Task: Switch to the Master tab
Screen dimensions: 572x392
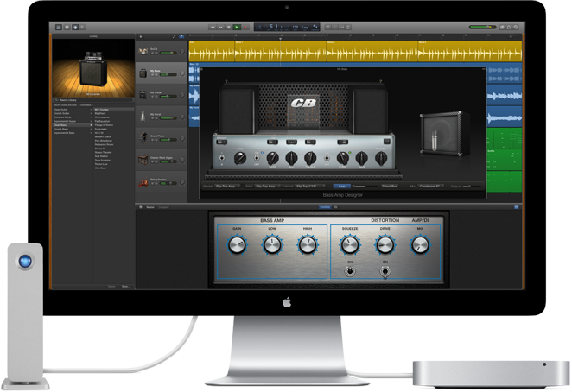Action: (x=149, y=208)
